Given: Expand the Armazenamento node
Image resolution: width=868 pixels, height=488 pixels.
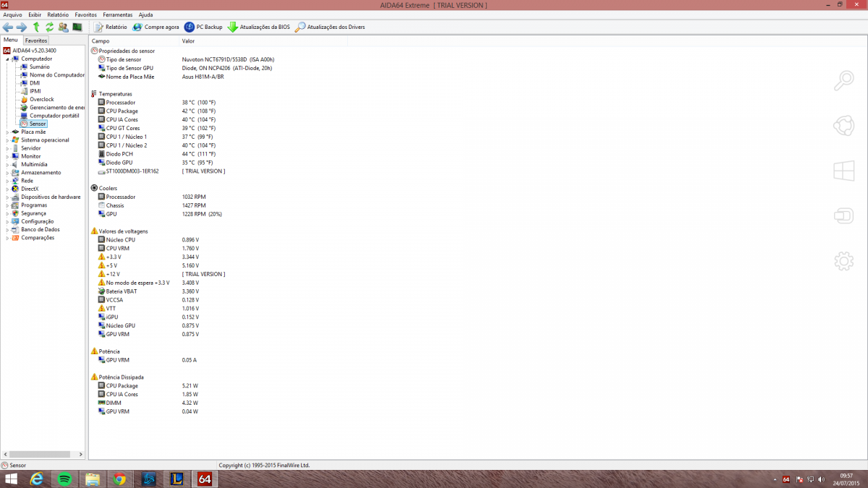Looking at the screenshot, I should point(7,173).
